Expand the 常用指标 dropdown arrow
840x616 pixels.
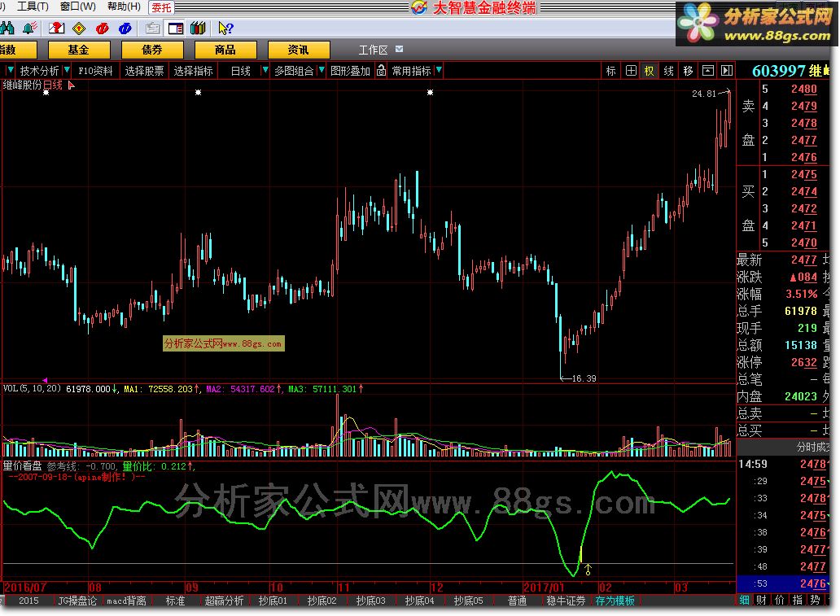pyautogui.click(x=439, y=70)
